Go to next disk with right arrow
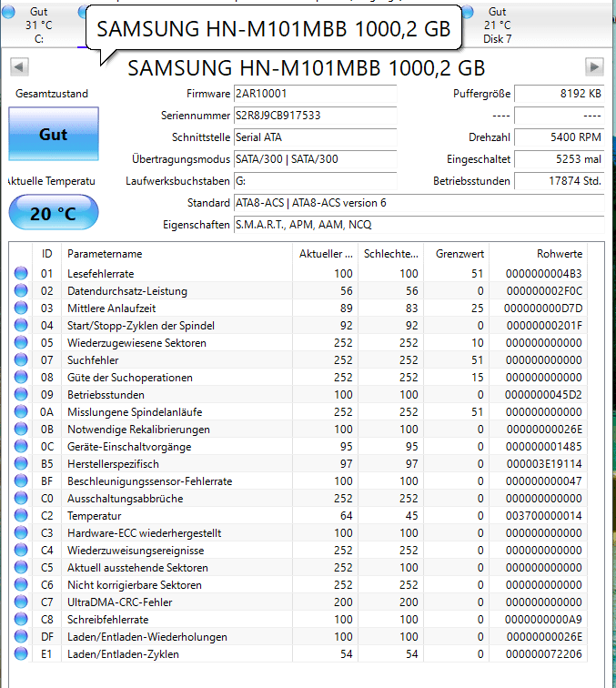This screenshot has height=688, width=616. (x=594, y=67)
